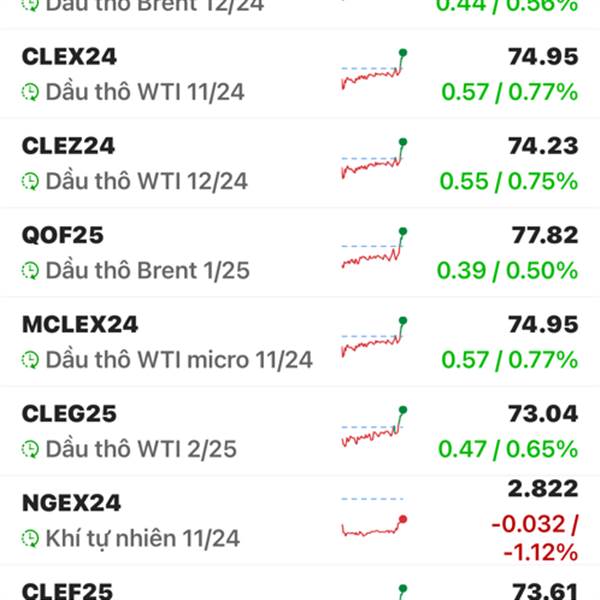Click the clock icon beside Dầu thô WTI 12/24
Viewport: 600px width, 600px height.
(30, 181)
